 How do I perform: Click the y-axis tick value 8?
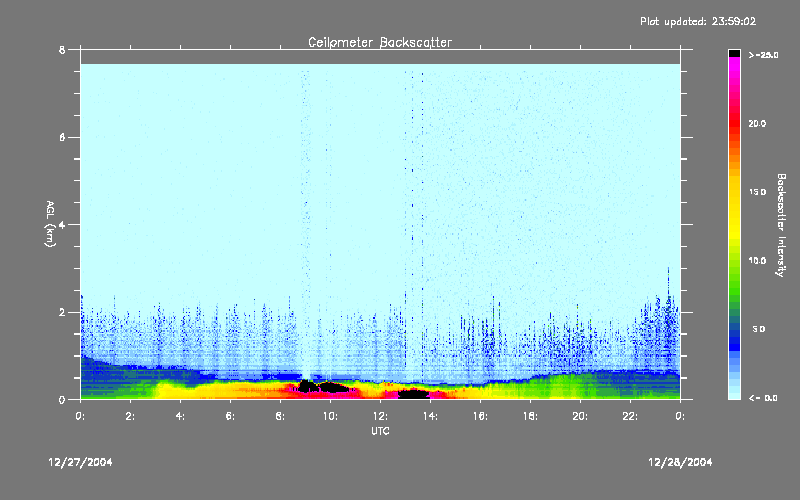[62, 50]
